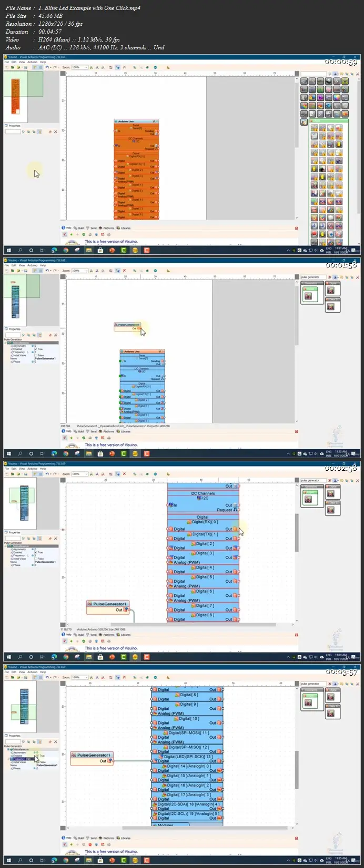This screenshot has height=868, width=364.
Task: Toggle Initial Value checkbox in 00:03:57 Properties panel
Action: pyautogui.click(x=37, y=762)
